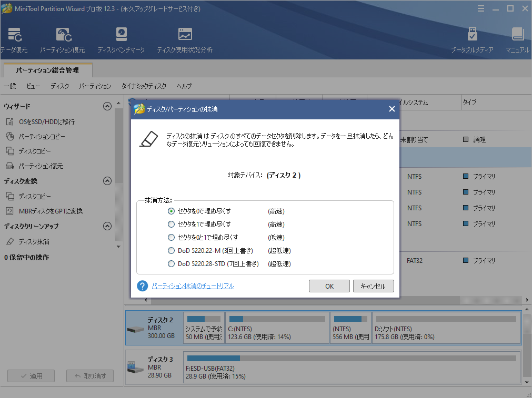
Task: Open the ビュー menu
Action: pos(33,86)
